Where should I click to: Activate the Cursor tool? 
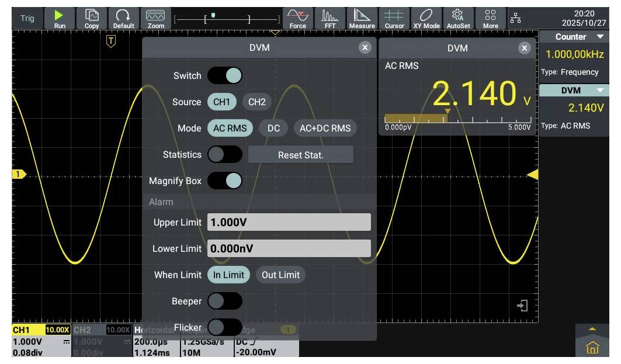click(x=394, y=18)
